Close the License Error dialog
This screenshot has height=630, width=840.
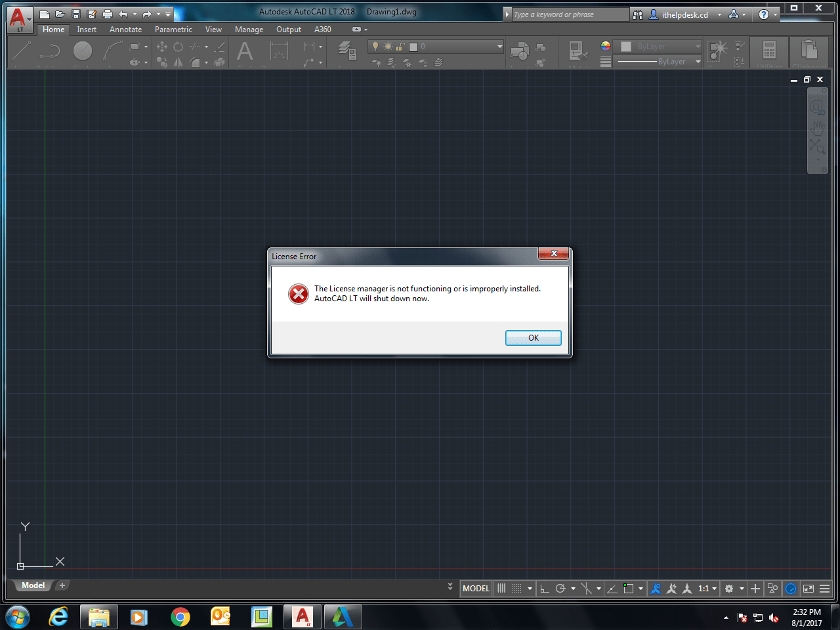553,253
